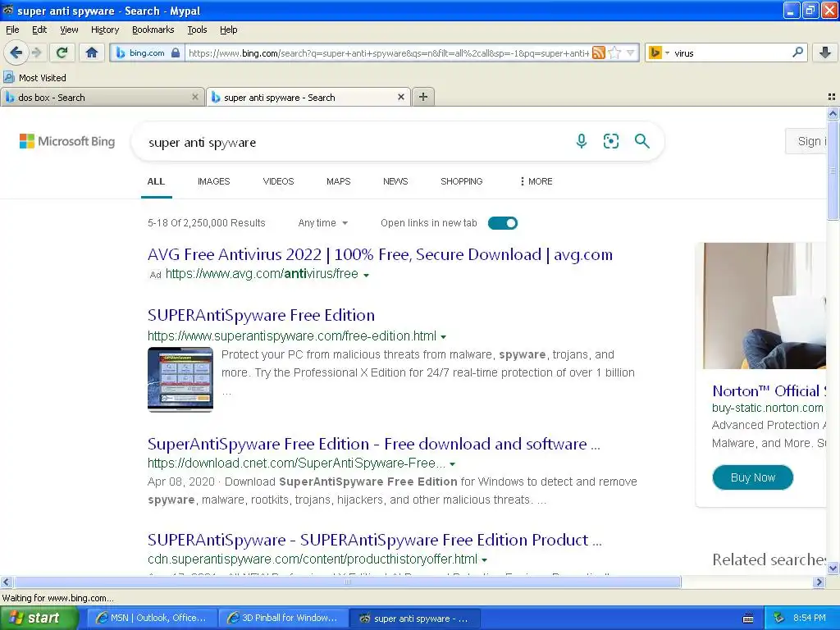Select the SHOPPING search tab
Screen dimensions: 840x630
click(x=462, y=181)
